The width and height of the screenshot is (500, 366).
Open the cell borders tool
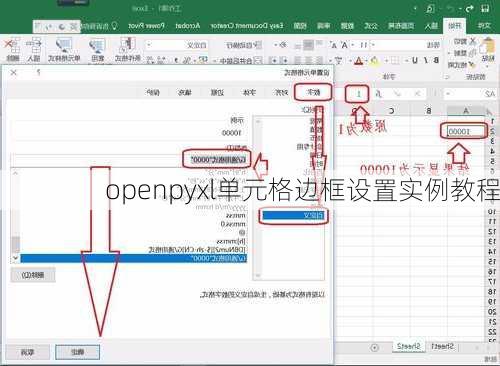tap(395, 61)
